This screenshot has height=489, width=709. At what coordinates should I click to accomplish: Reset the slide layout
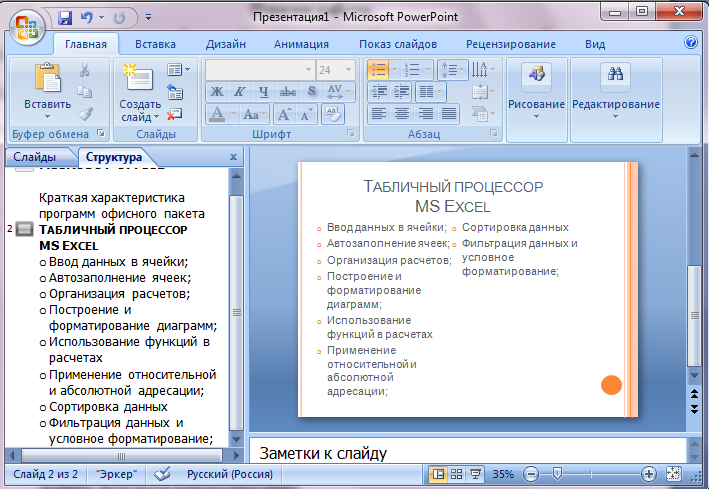[175, 92]
